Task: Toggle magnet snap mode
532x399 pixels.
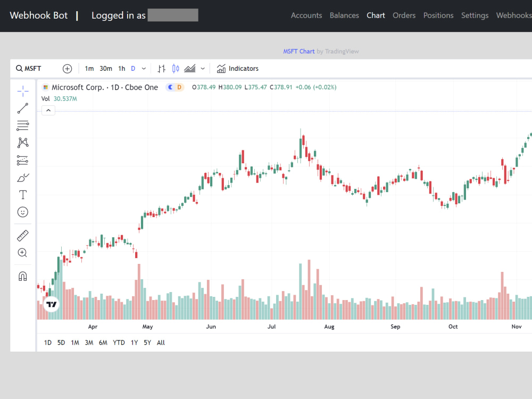Action: tap(22, 276)
